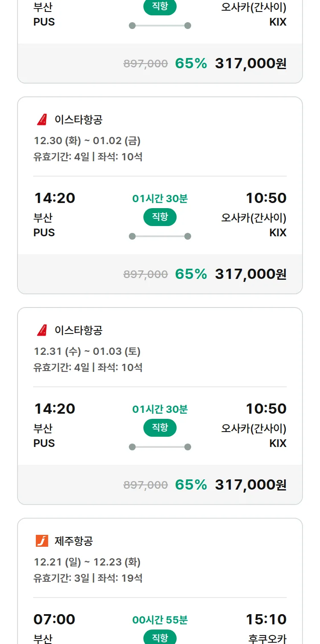This screenshot has height=644, width=320.
Task: Click the date range 12.31 (수) ~ 01.03 (토)
Action: coord(87,351)
